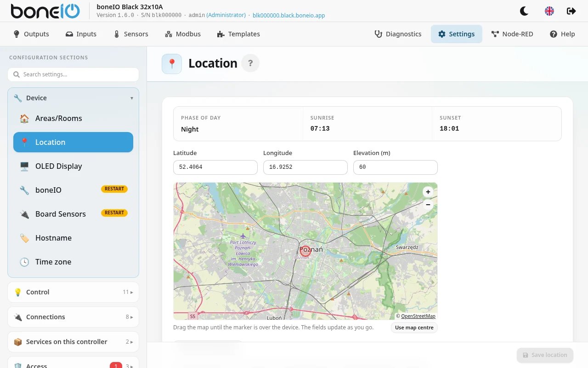The height and width of the screenshot is (368, 588).
Task: Expand the Connections section
Action: click(73, 317)
